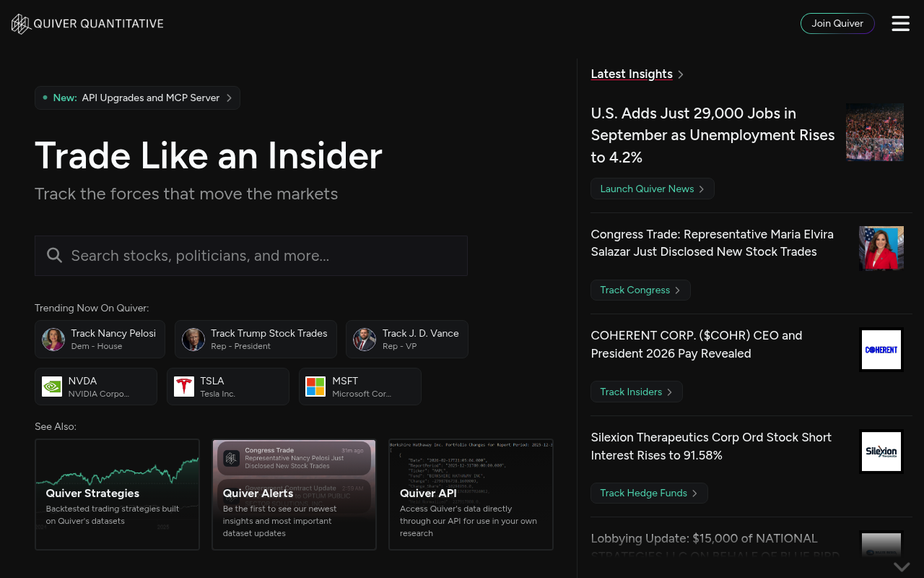Click Trump avatar icon
This screenshot has width=924, height=578.
pos(193,340)
